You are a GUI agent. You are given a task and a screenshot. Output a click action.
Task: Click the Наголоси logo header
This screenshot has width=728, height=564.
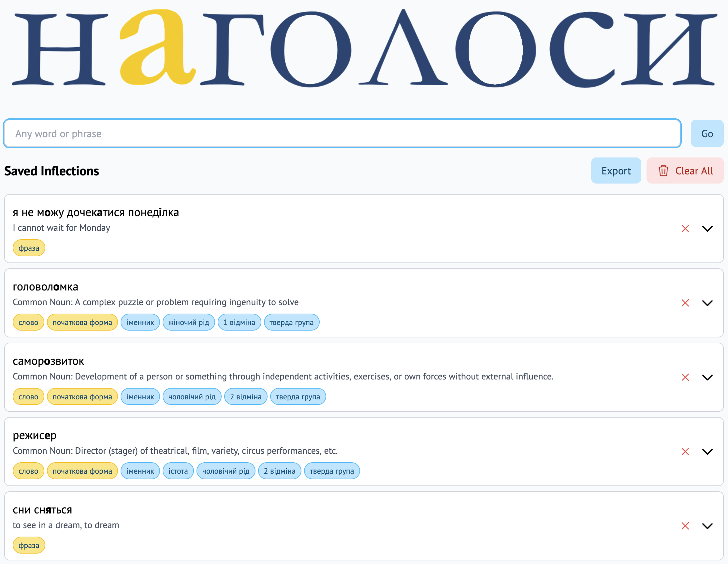(x=364, y=48)
